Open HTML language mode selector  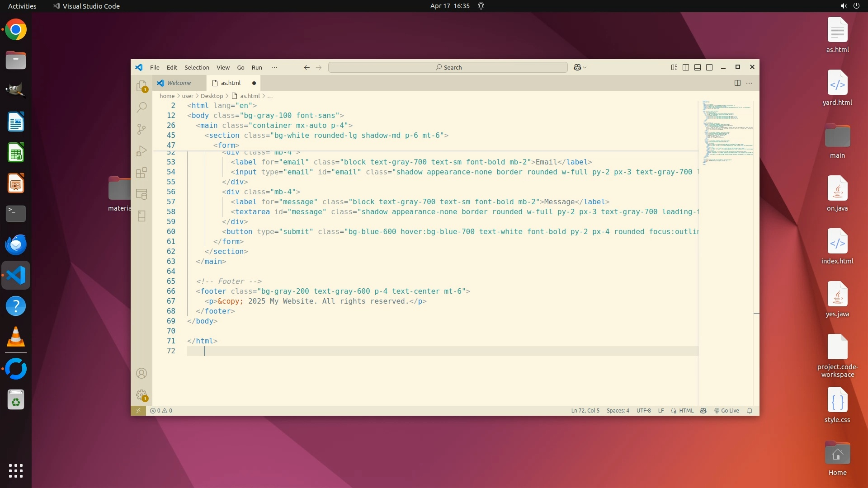tap(686, 411)
